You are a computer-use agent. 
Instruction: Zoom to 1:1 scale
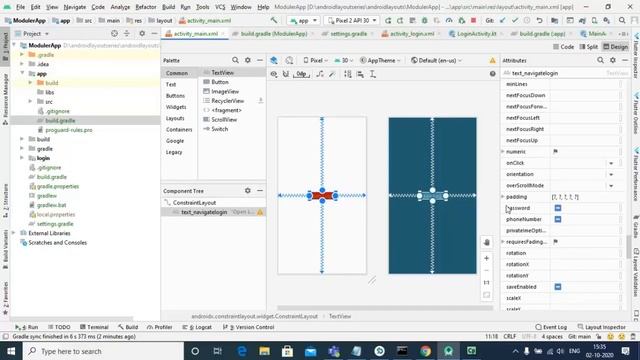487,282
